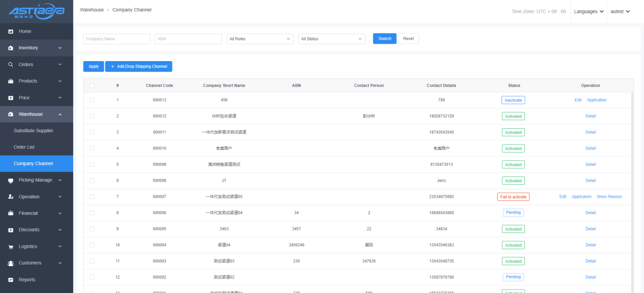
Task: Open Substitute Supplier submenu item
Action: point(34,131)
